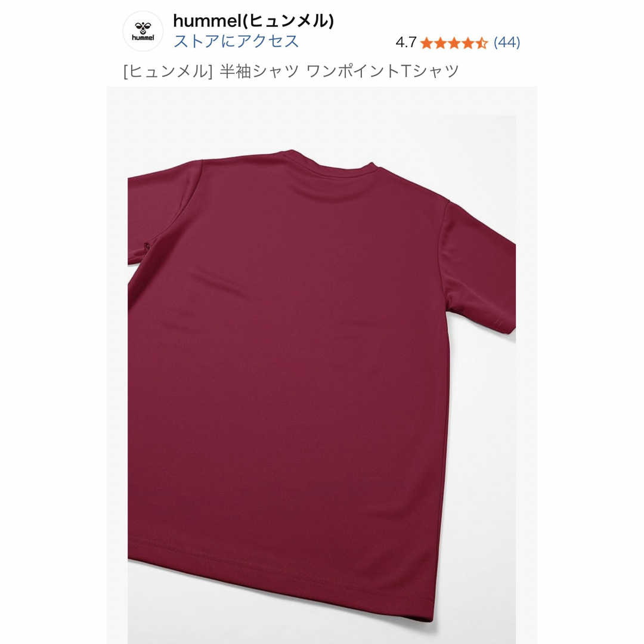Click the third orange rating star
The image size is (644, 644).
tap(454, 43)
